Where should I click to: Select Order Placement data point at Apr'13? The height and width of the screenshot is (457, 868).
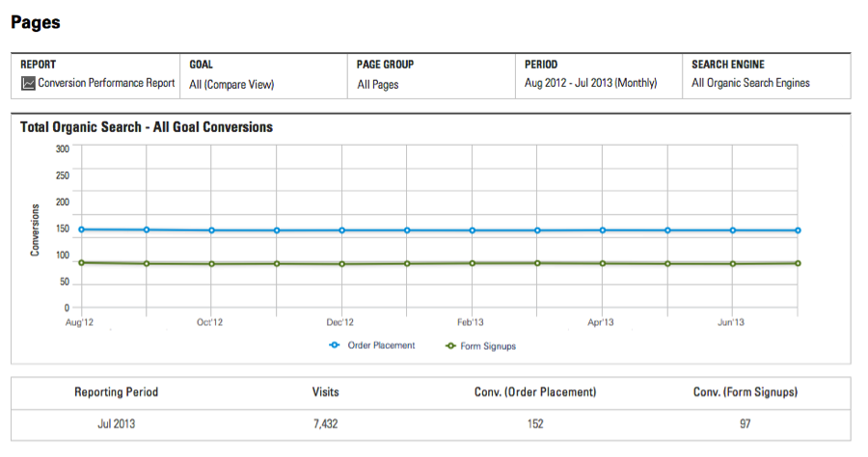pyautogui.click(x=602, y=230)
